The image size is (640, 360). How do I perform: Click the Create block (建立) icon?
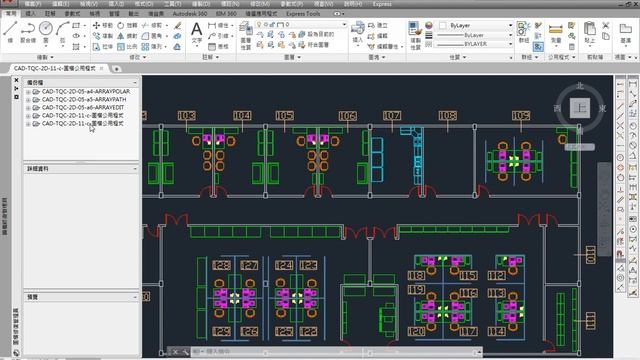pos(377,25)
